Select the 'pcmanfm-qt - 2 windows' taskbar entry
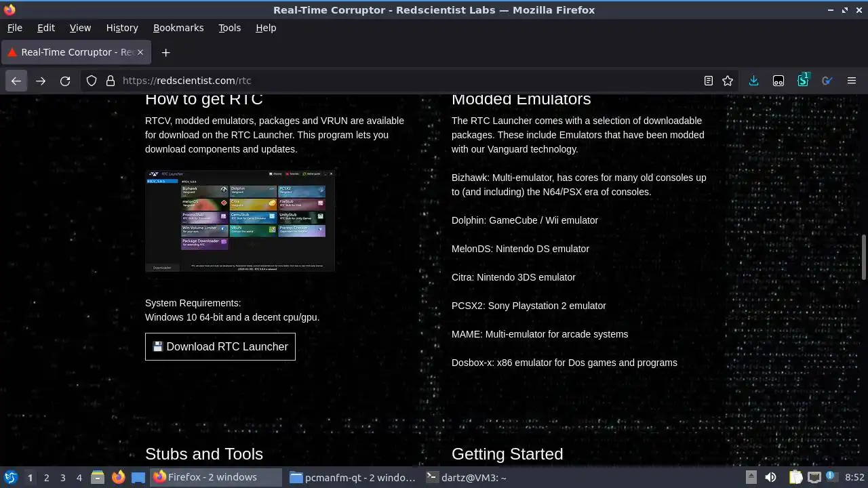The image size is (868, 488). 353,477
